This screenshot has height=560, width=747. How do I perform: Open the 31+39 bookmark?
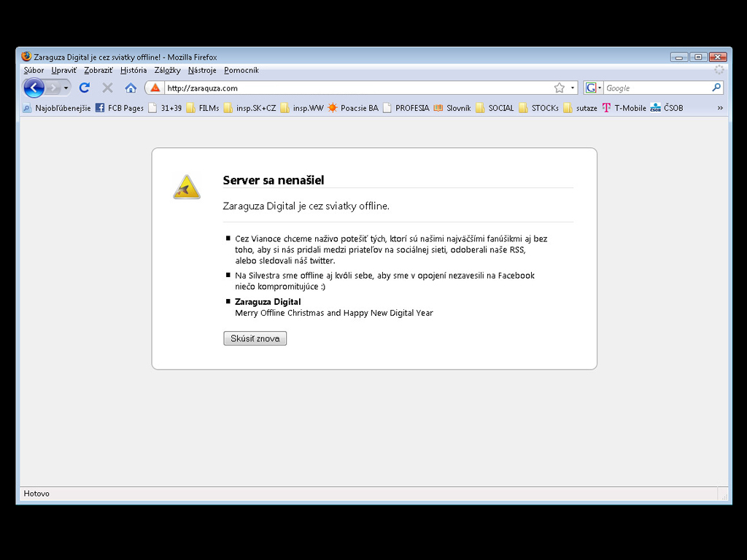[x=165, y=108]
